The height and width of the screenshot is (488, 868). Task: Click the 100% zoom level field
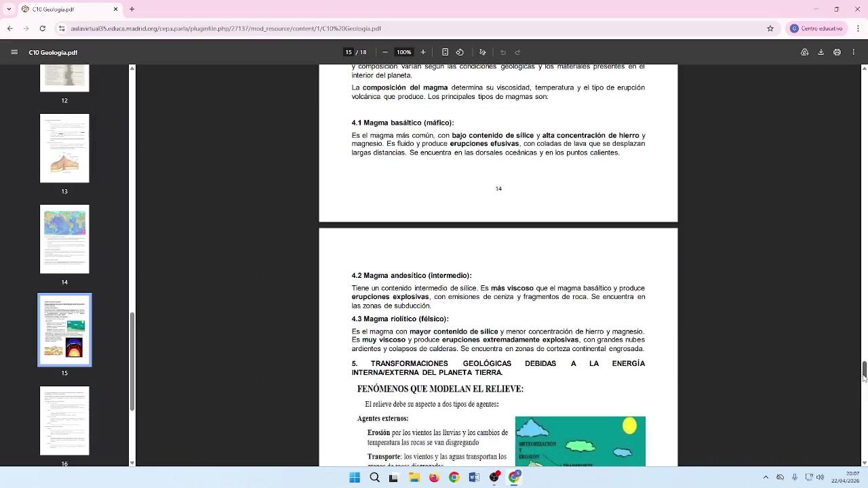point(404,52)
